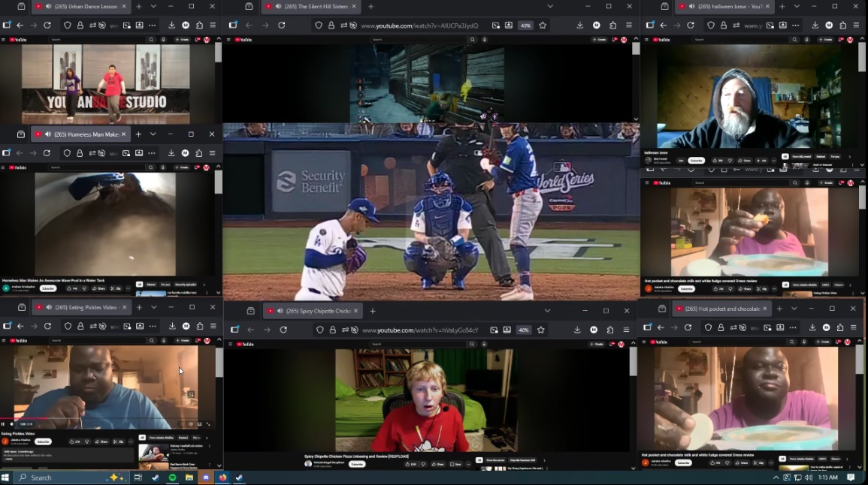868x485 pixels.
Task: Open player settings gear in Eating Pickles video
Action: point(190,424)
